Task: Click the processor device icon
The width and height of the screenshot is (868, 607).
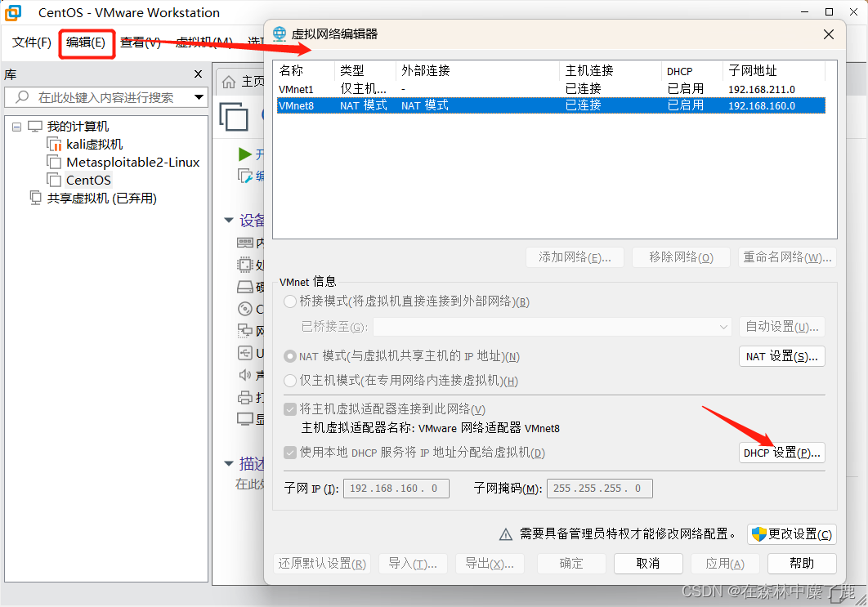Action: pos(245,265)
